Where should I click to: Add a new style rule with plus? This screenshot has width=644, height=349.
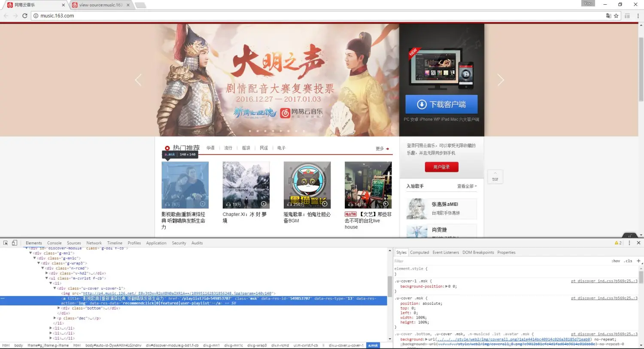coord(638,261)
